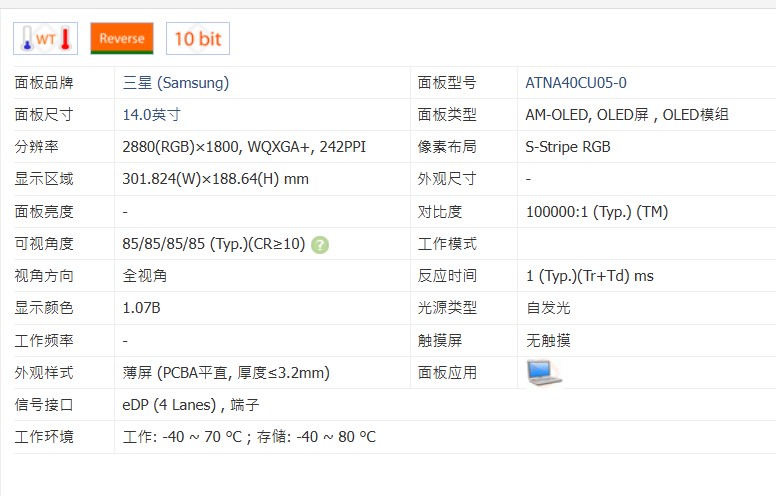Image resolution: width=776 pixels, height=496 pixels.
Task: Open the 三星 (Samsung) brand link
Action: click(x=175, y=83)
